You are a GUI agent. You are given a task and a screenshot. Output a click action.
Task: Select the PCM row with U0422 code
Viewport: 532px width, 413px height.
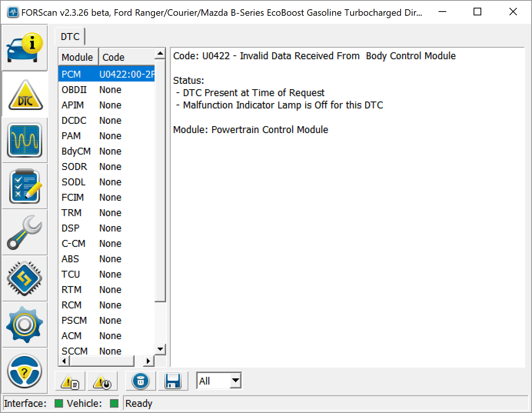click(x=106, y=74)
